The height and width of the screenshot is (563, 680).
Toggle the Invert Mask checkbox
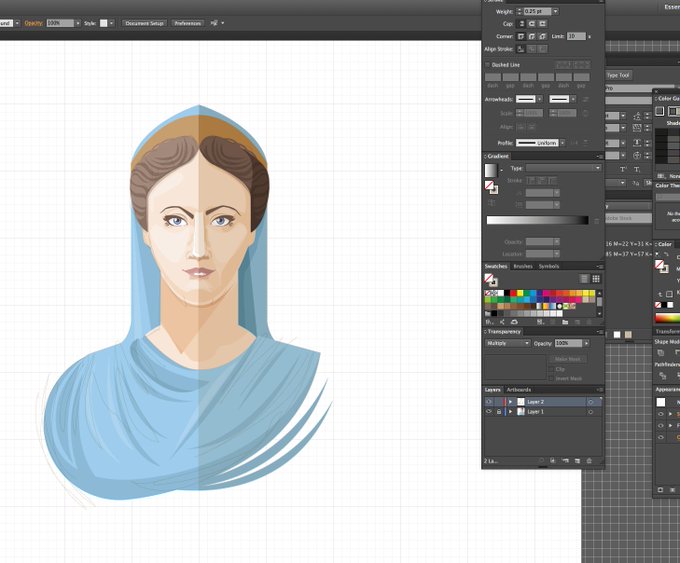click(551, 379)
